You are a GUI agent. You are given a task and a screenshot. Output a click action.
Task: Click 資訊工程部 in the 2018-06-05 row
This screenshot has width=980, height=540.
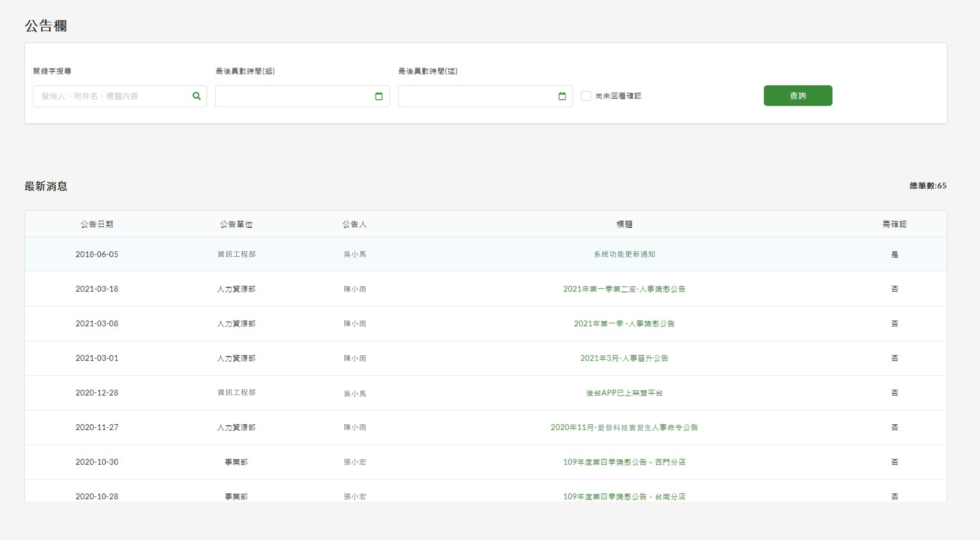[236, 254]
